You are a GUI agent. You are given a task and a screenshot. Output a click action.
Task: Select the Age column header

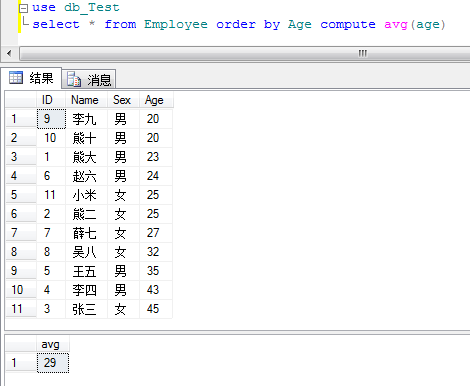pos(156,100)
